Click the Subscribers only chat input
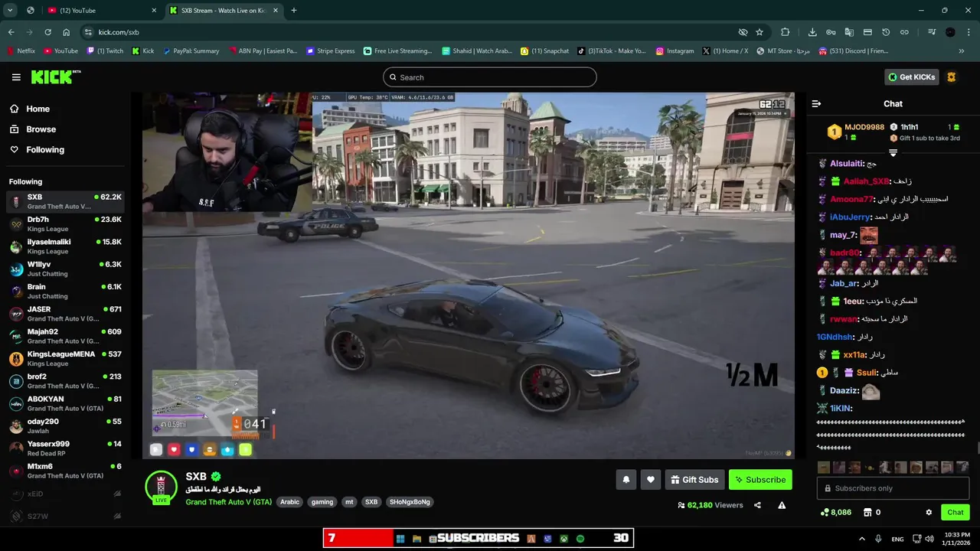 coord(893,488)
